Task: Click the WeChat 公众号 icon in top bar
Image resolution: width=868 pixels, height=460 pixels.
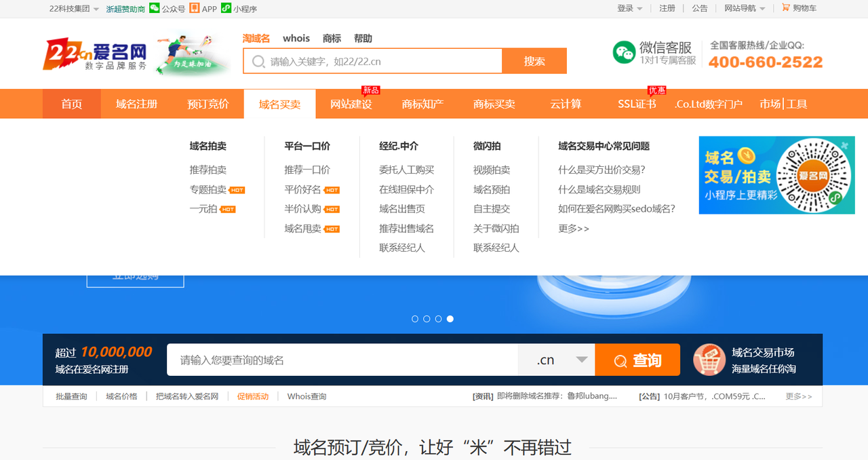Action: click(155, 8)
